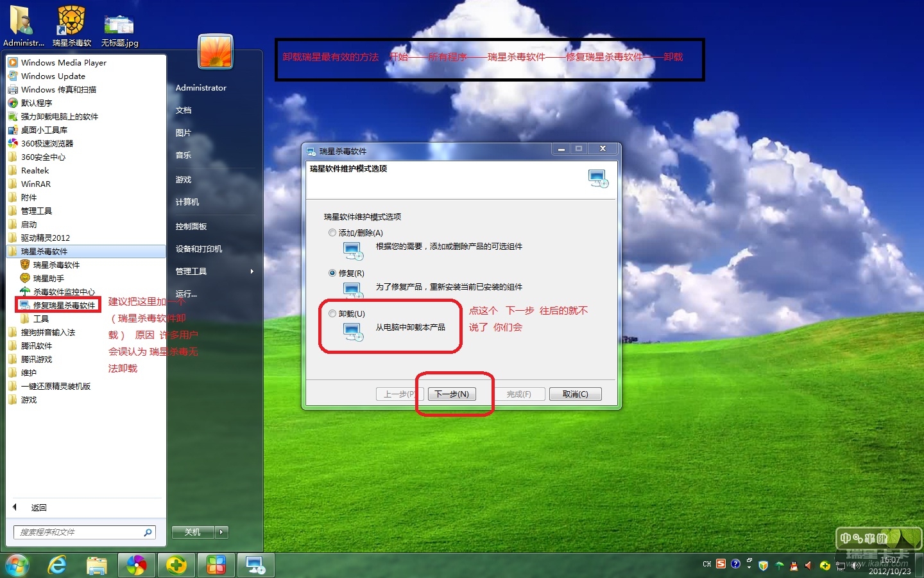Choose the 修复(R) radio option
Screen dimensions: 924x578
click(332, 273)
